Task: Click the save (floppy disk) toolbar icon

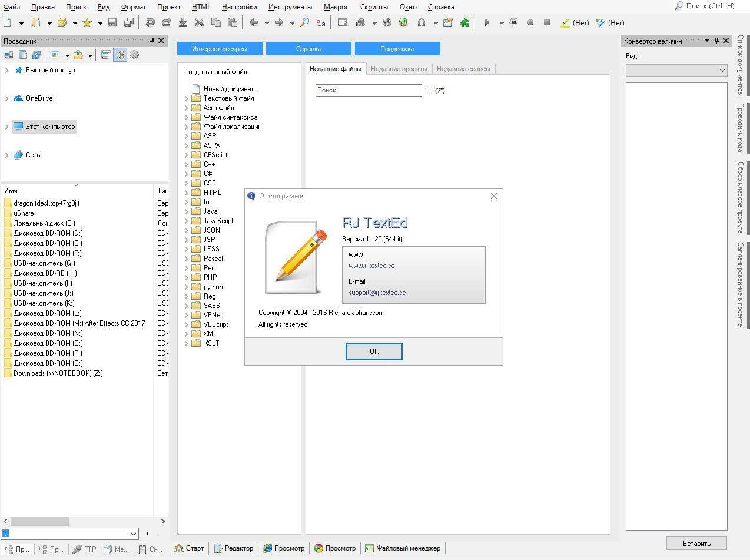Action: pyautogui.click(x=112, y=23)
